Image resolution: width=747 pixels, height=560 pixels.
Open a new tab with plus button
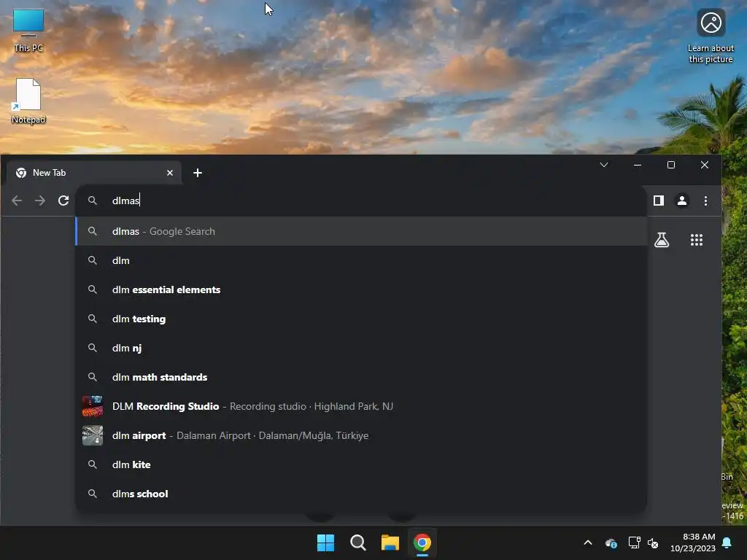[198, 173]
